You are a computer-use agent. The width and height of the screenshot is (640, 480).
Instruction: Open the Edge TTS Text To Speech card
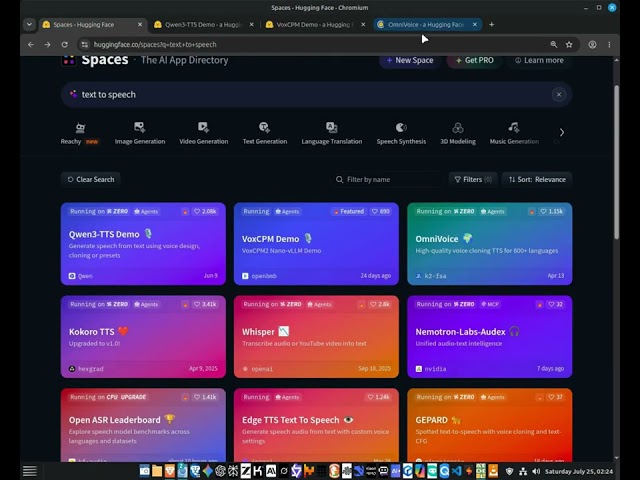pos(316,425)
